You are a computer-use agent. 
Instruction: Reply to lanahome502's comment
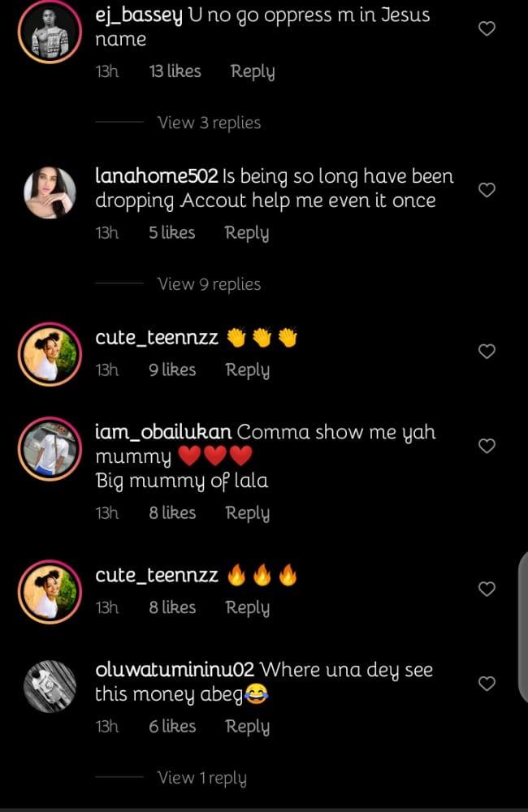tap(247, 233)
